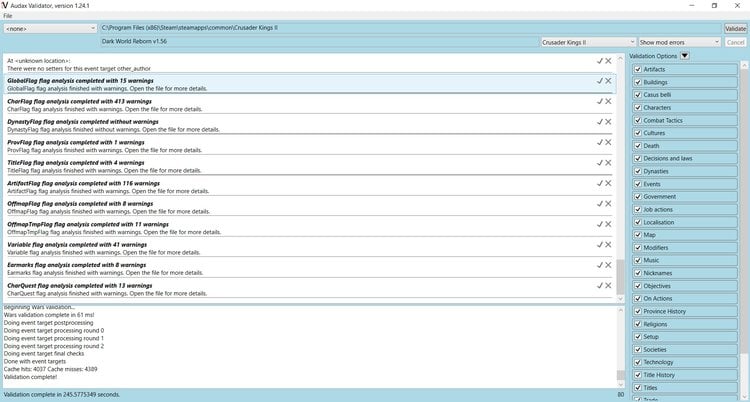Dismiss the ArtifactFlag flag analysis entry with X
Screen dimensions: 750x402
[608, 183]
